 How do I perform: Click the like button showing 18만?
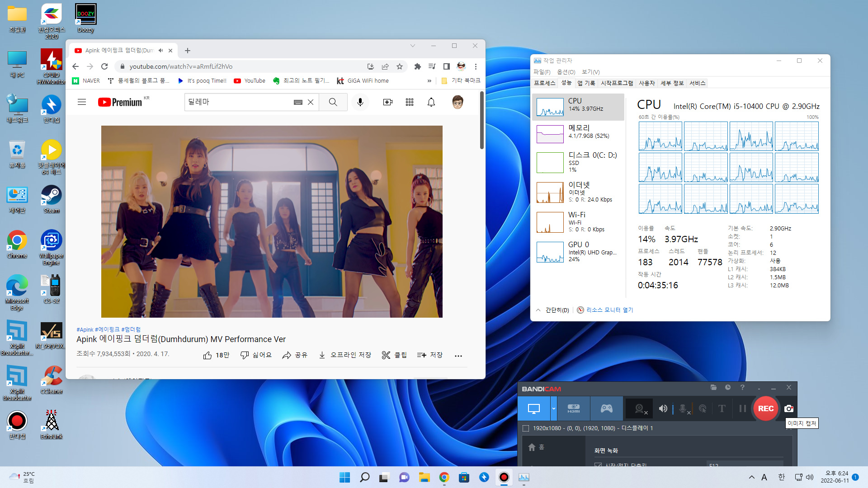click(216, 355)
